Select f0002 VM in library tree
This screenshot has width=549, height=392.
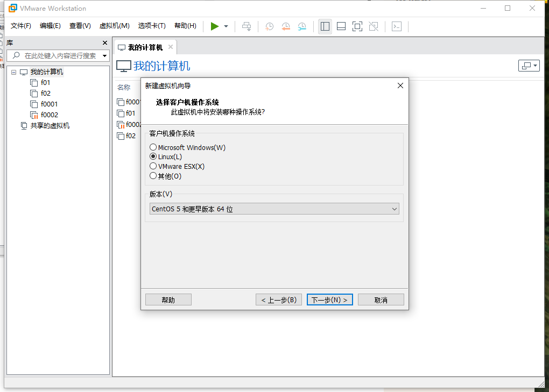pos(50,115)
